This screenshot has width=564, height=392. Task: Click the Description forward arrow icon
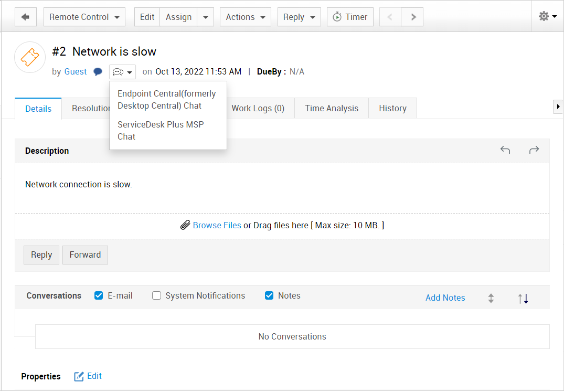tap(534, 151)
